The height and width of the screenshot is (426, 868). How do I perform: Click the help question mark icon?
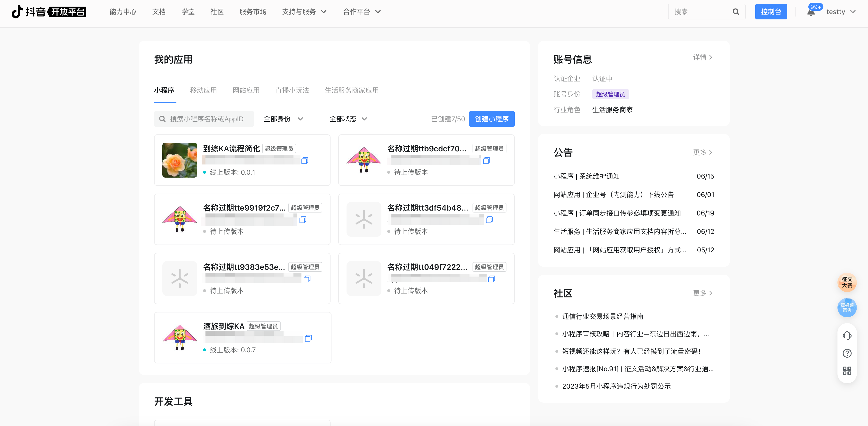[847, 353]
